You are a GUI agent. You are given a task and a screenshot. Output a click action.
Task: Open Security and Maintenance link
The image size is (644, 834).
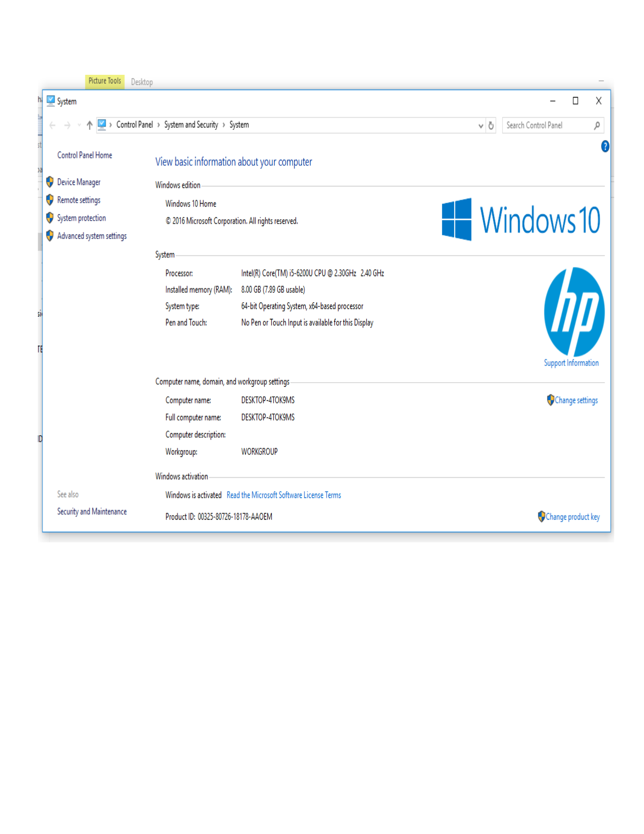coord(92,512)
